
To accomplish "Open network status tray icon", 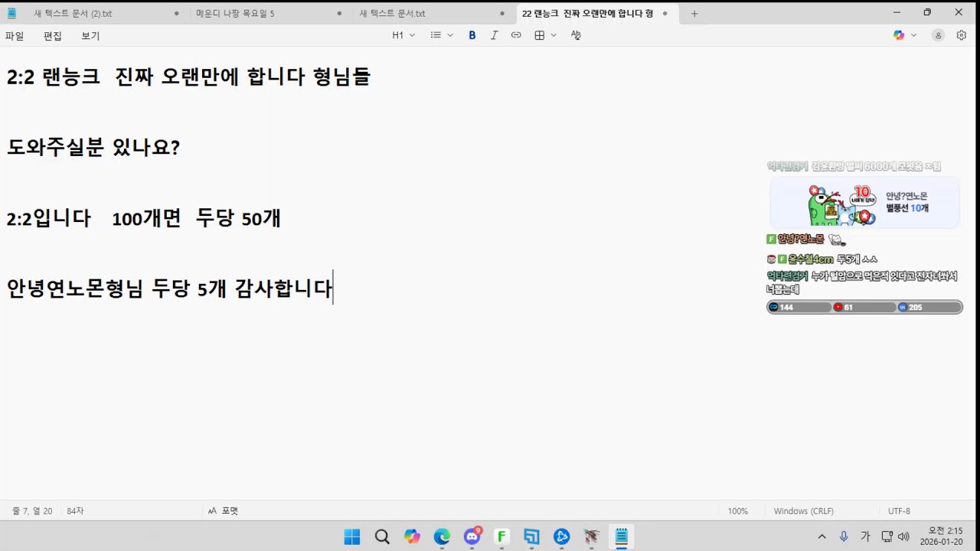I will (887, 536).
